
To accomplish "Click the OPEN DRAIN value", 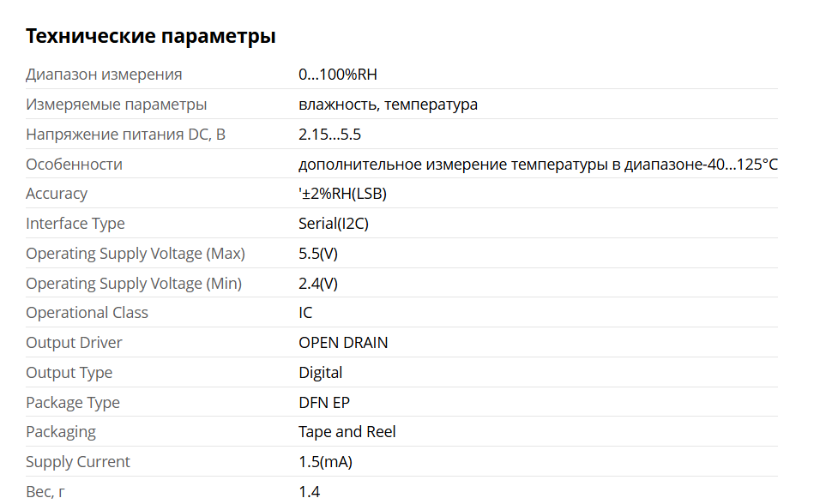I will (x=343, y=343).
